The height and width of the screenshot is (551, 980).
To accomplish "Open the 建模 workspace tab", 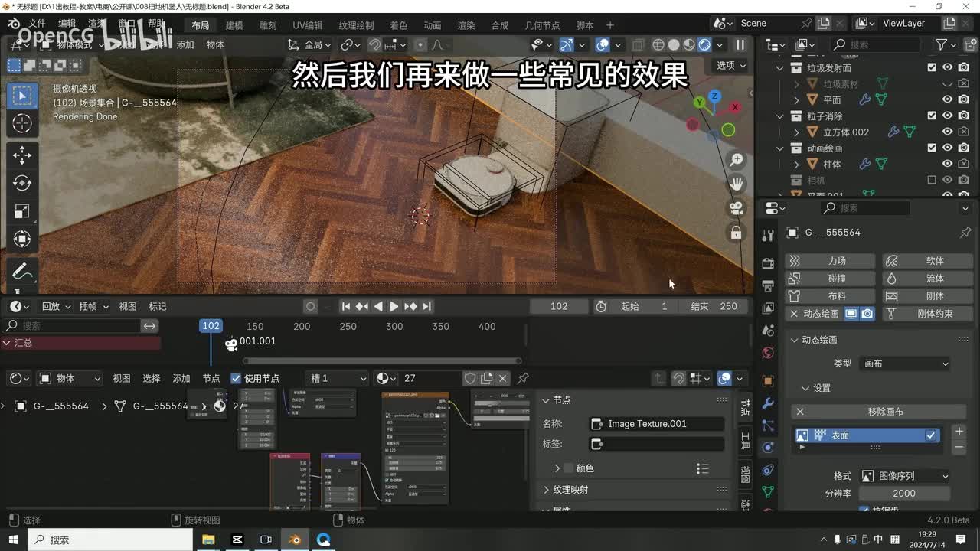I will click(x=234, y=25).
